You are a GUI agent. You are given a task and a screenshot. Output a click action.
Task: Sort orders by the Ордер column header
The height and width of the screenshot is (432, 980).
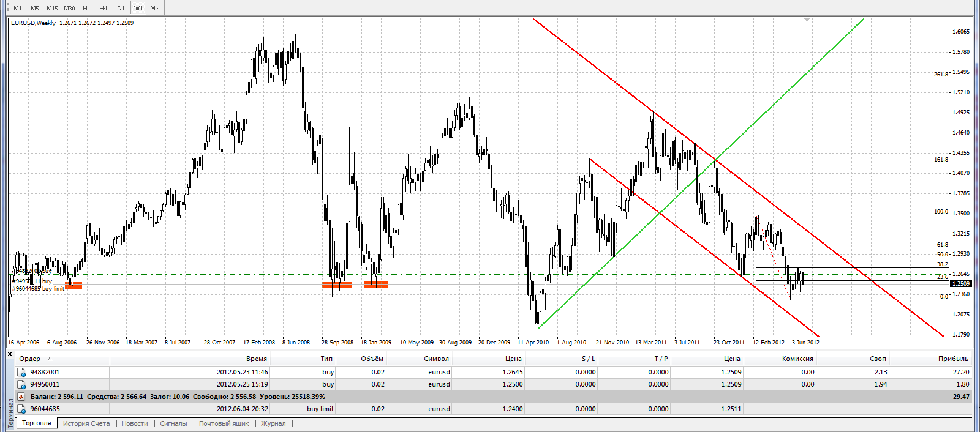click(29, 359)
